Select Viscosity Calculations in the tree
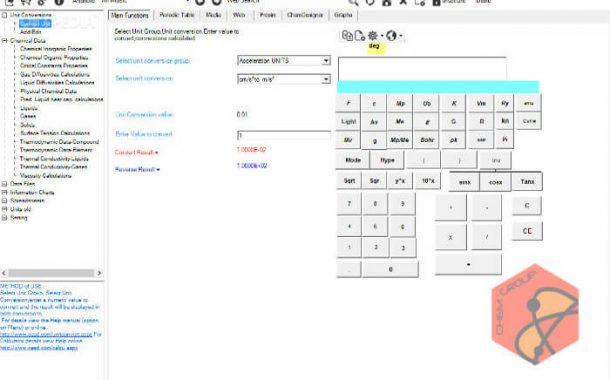This screenshot has width=610, height=380. [x=46, y=176]
